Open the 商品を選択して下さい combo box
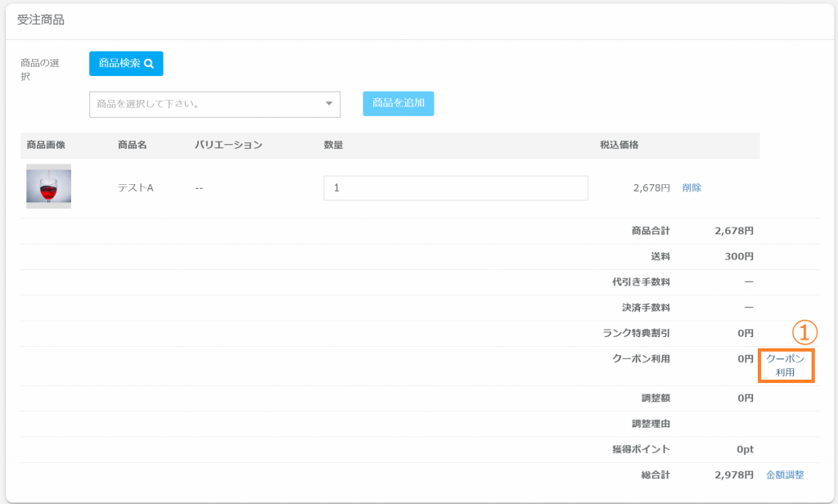The width and height of the screenshot is (838, 504). [x=205, y=104]
